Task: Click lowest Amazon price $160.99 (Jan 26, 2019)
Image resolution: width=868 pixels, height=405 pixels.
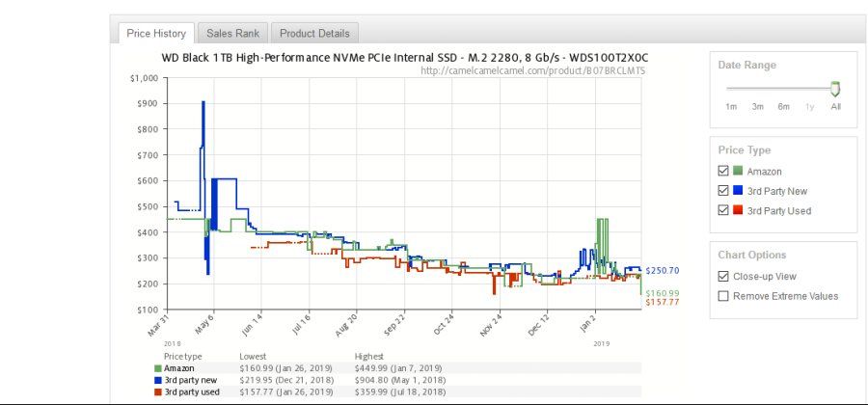Action: pyautogui.click(x=285, y=368)
